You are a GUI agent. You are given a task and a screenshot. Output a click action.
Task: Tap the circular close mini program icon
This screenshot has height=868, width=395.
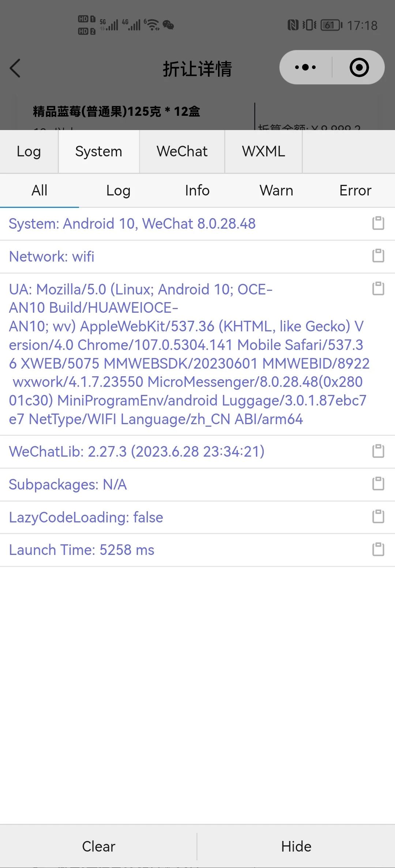(x=359, y=67)
